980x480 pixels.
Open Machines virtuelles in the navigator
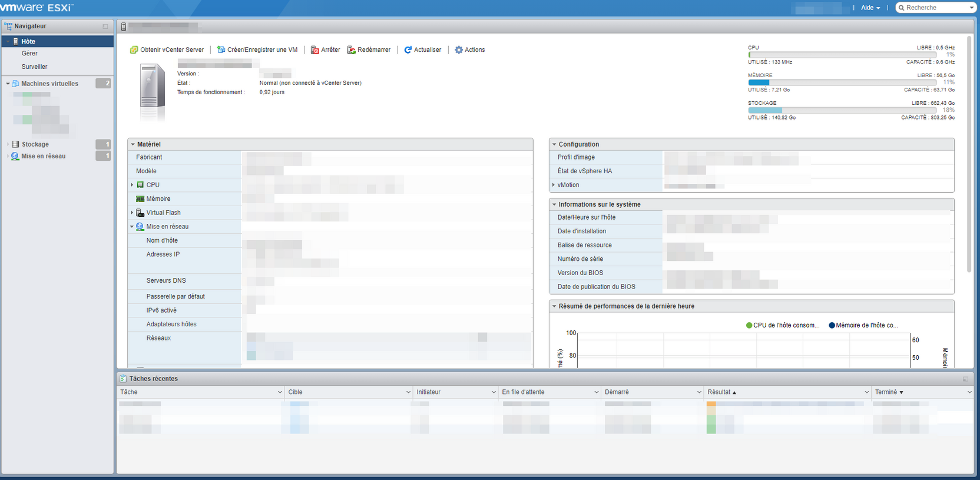tap(49, 84)
